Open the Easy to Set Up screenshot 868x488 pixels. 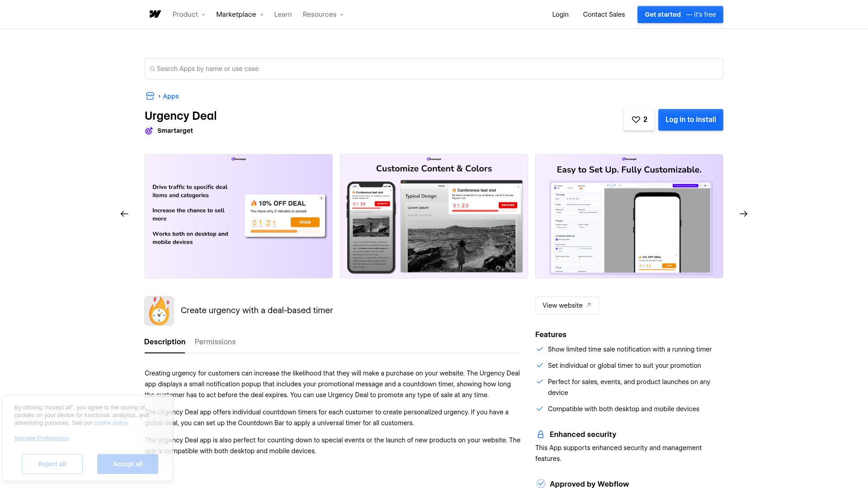point(629,216)
